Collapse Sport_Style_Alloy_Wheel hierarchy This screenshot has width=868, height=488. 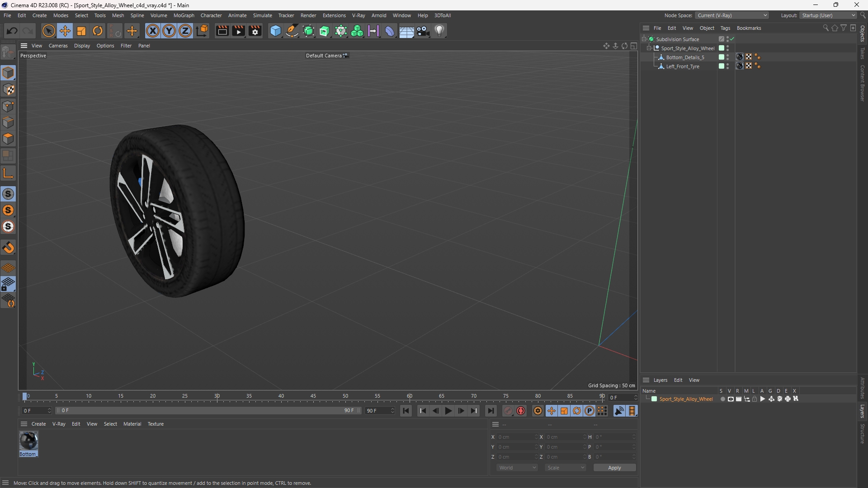coord(649,48)
